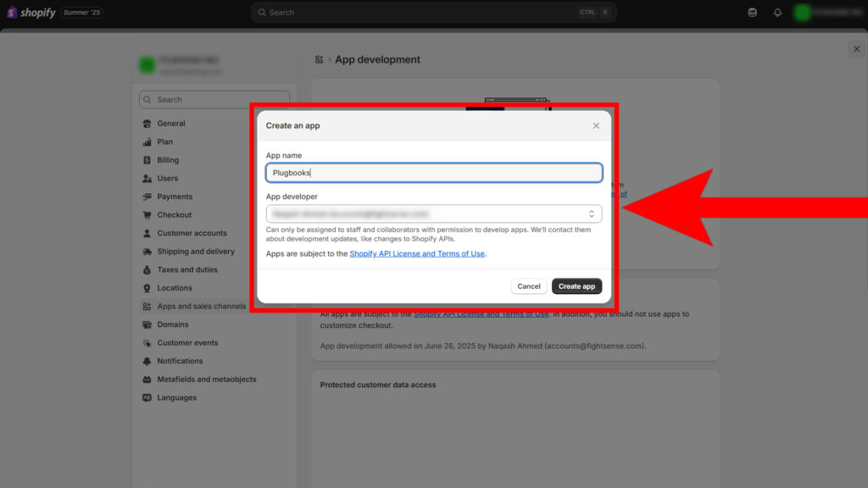Click the App development page heading
The image size is (868, 488).
tap(377, 60)
